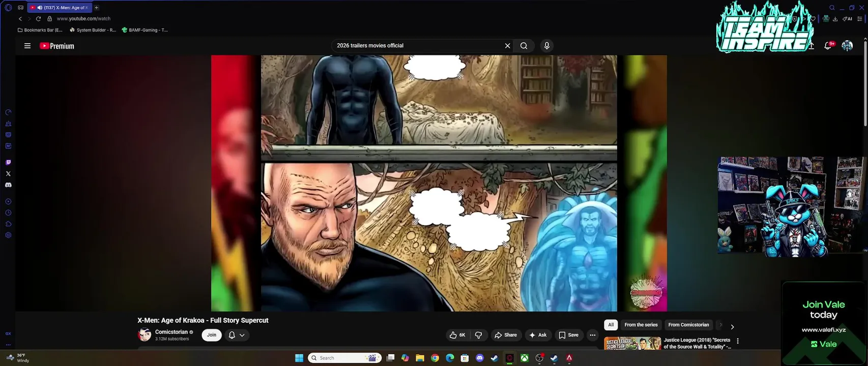Open Discord app from taskbar
Screen dimensions: 868x366
[x=479, y=358]
